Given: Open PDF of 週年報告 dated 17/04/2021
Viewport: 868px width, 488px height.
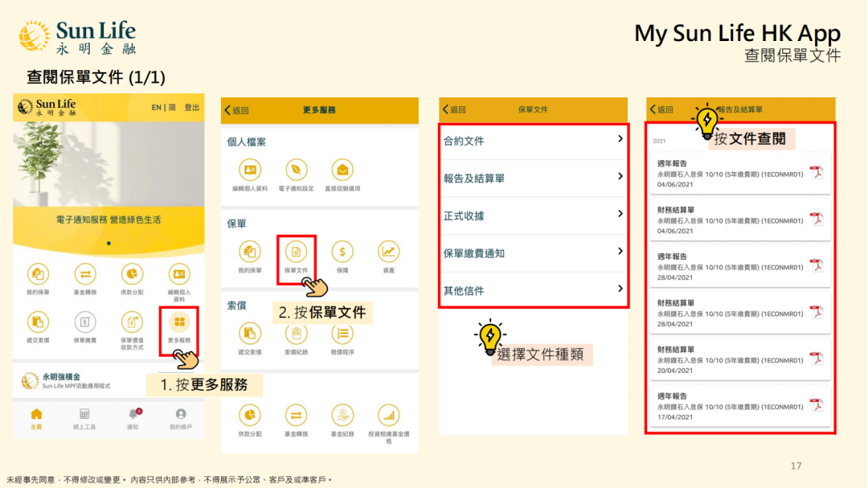Looking at the screenshot, I should pyautogui.click(x=817, y=405).
